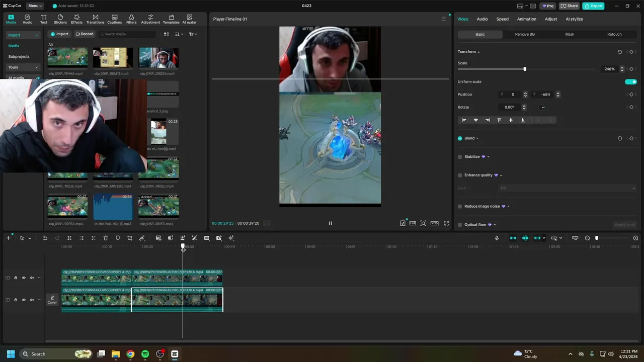Screen dimensions: 644x362
Task: Open Spotify from the taskbar
Action: tap(145, 354)
